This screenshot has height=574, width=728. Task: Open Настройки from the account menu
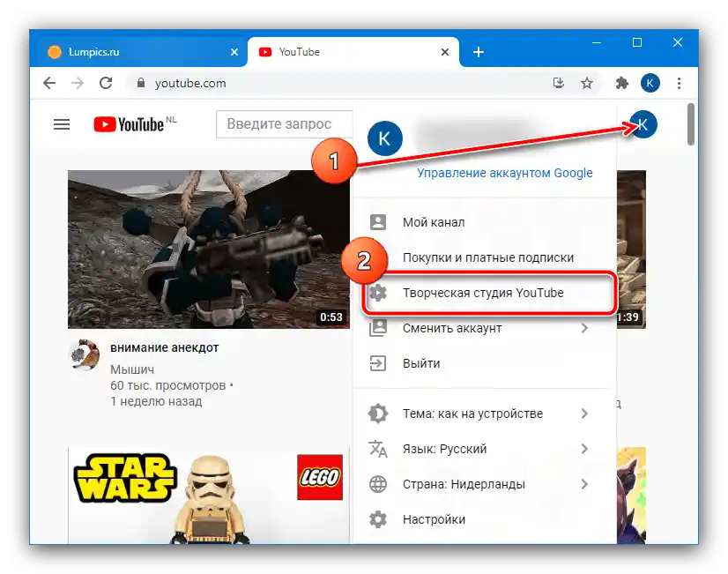coord(485,519)
